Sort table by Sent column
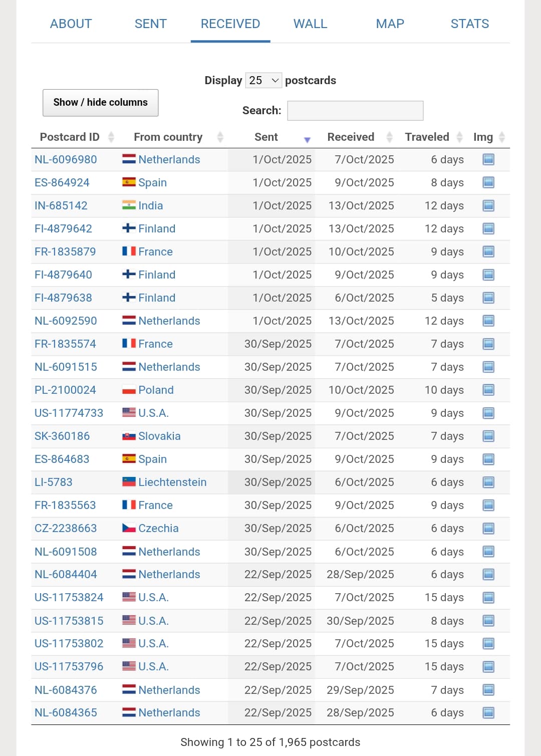 pyautogui.click(x=266, y=137)
